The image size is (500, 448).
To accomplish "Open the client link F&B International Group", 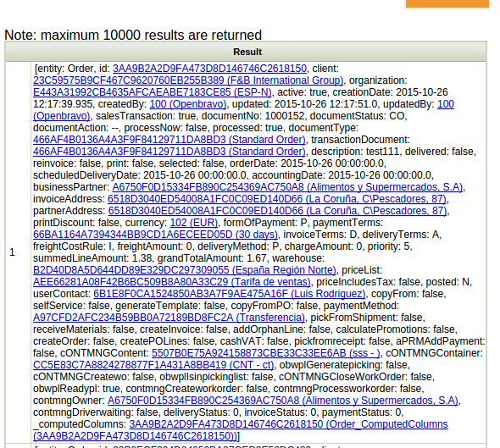I will tap(188, 80).
